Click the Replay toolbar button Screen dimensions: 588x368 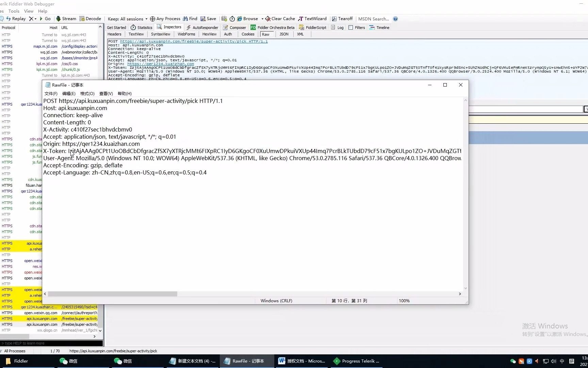pyautogui.click(x=16, y=19)
